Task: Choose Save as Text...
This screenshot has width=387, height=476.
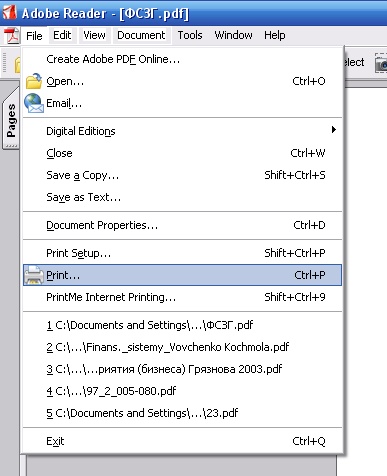Action: (183, 197)
